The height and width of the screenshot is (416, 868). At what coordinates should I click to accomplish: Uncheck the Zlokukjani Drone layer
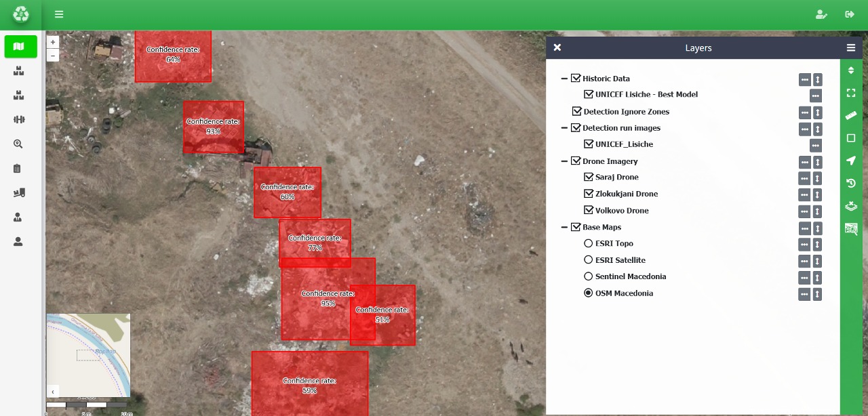(589, 194)
